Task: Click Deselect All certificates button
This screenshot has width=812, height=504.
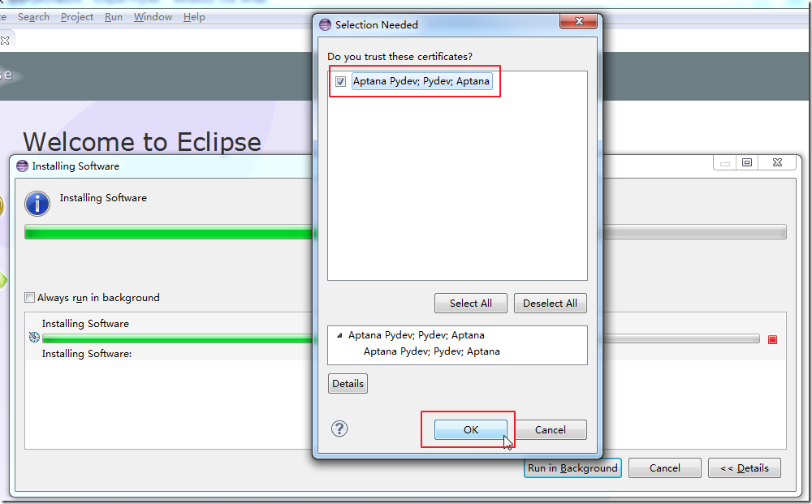Action: coord(550,304)
